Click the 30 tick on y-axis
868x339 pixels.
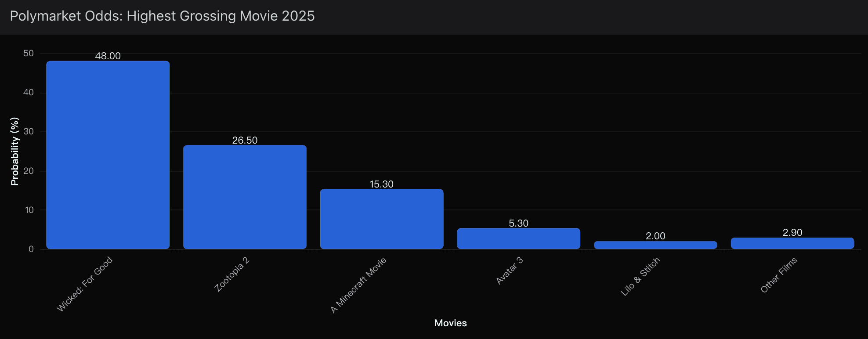point(29,131)
